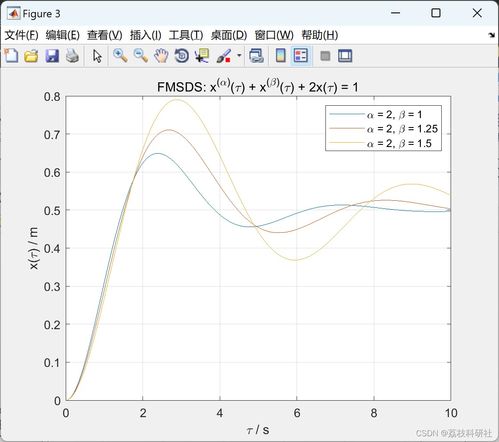Enable the Pan hand tool
This screenshot has height=442, width=499.
tap(161, 56)
